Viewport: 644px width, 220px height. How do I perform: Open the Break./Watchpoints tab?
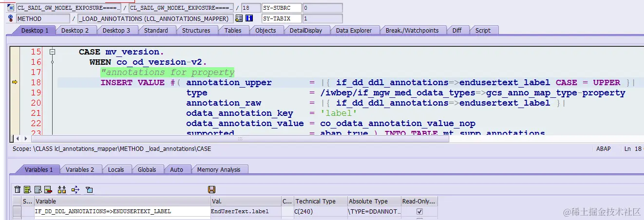point(412,30)
